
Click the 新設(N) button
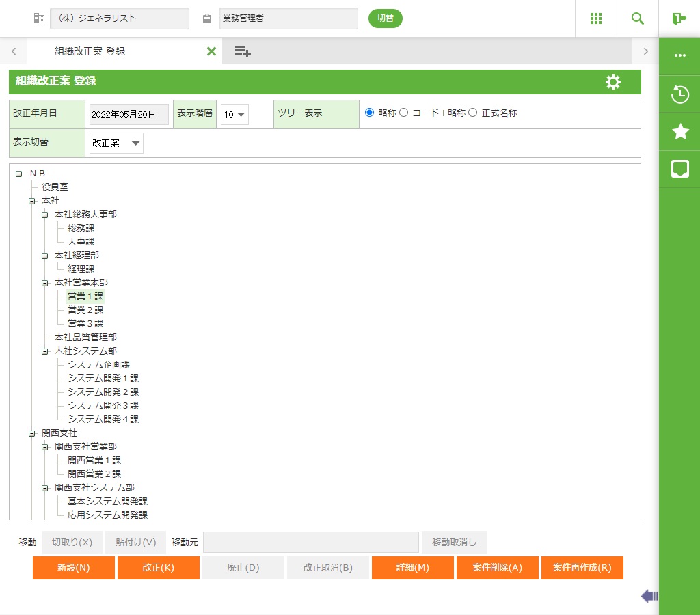coord(73,568)
